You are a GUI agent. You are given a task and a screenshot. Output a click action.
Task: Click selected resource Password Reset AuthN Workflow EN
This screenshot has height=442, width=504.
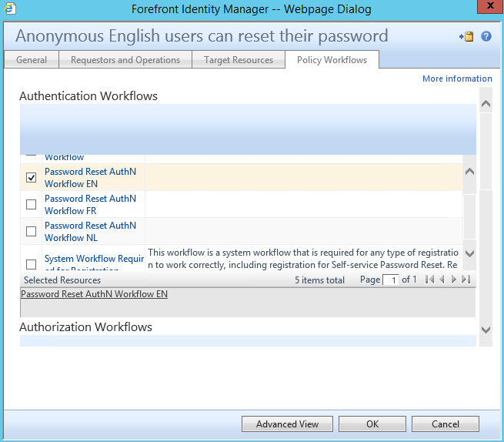tap(94, 294)
